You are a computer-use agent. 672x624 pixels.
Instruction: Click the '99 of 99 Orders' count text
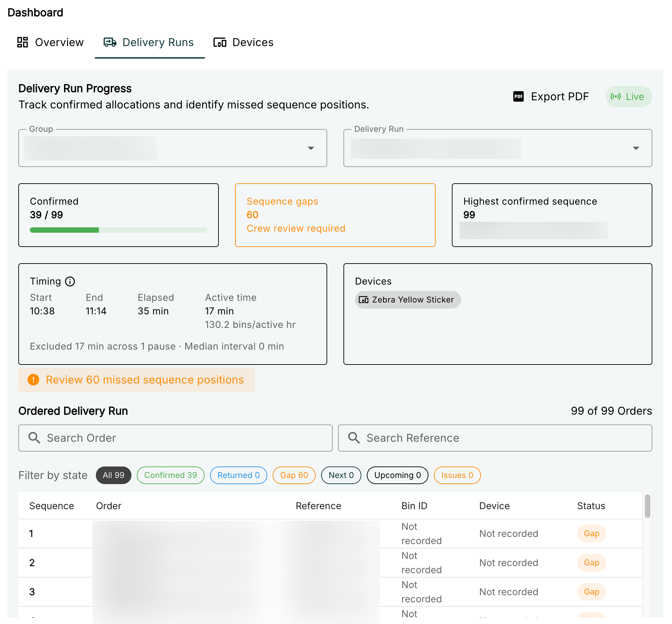pyautogui.click(x=611, y=411)
